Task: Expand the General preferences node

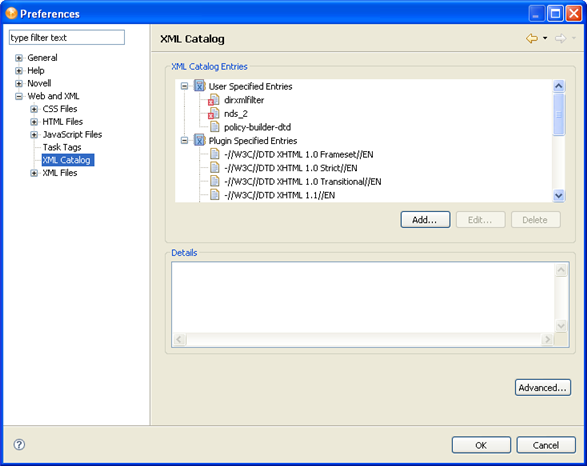Action: tap(19, 58)
